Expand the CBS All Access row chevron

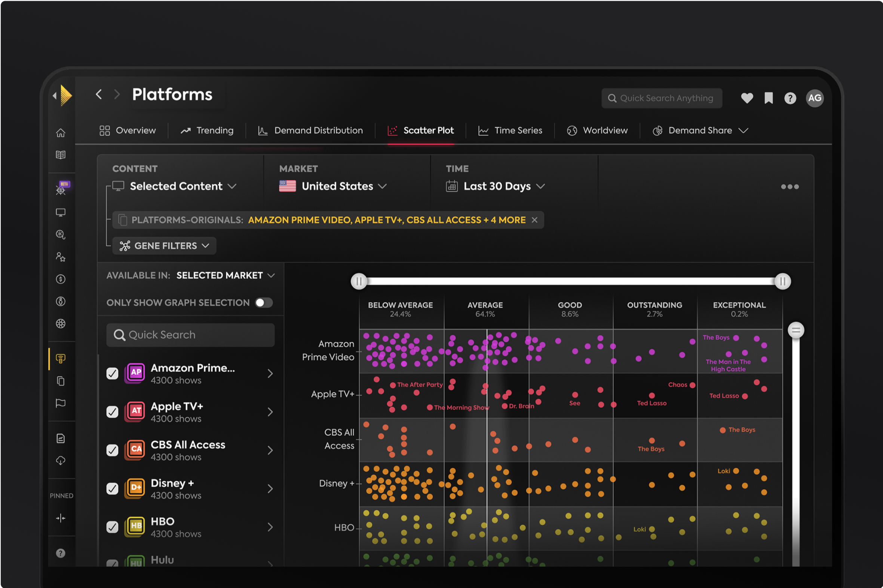click(270, 450)
